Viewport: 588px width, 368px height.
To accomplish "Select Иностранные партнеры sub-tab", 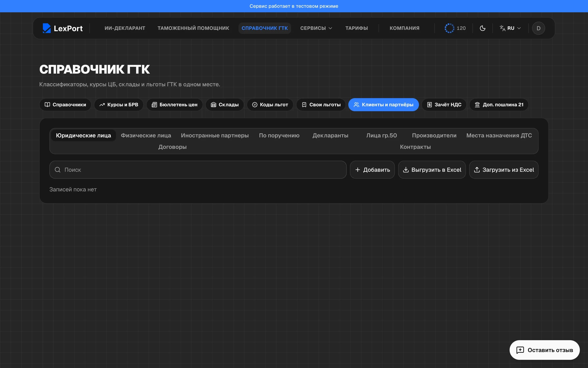I will 215,135.
